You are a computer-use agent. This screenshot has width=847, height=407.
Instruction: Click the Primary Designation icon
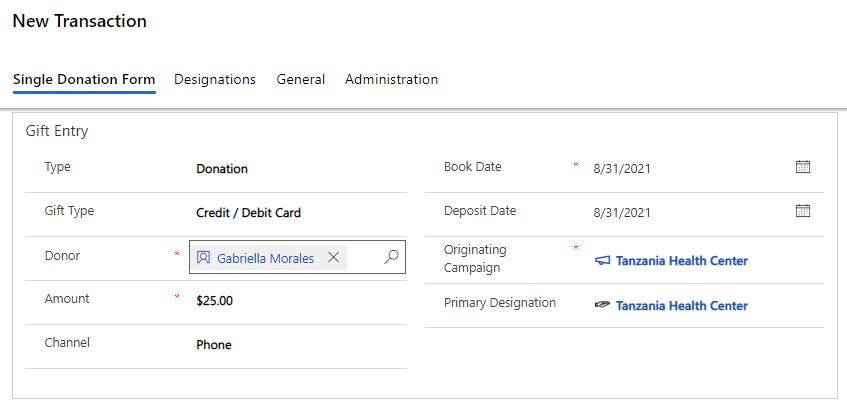click(x=602, y=305)
